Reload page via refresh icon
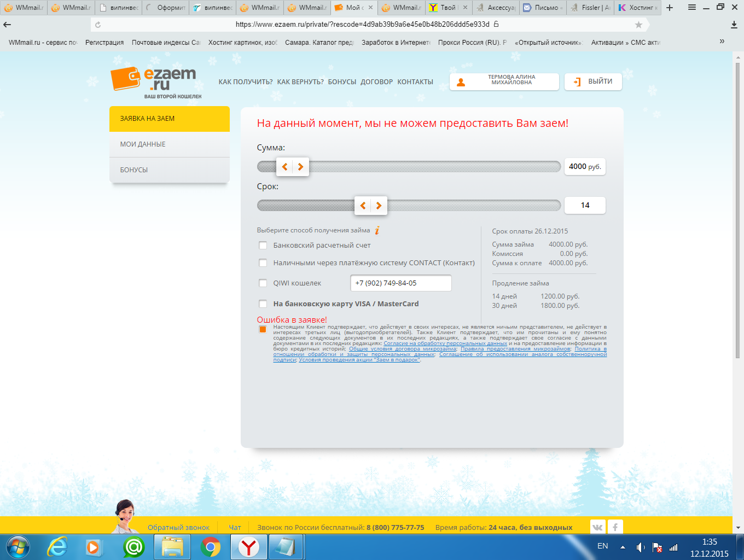This screenshot has height=560, width=744. point(98,25)
